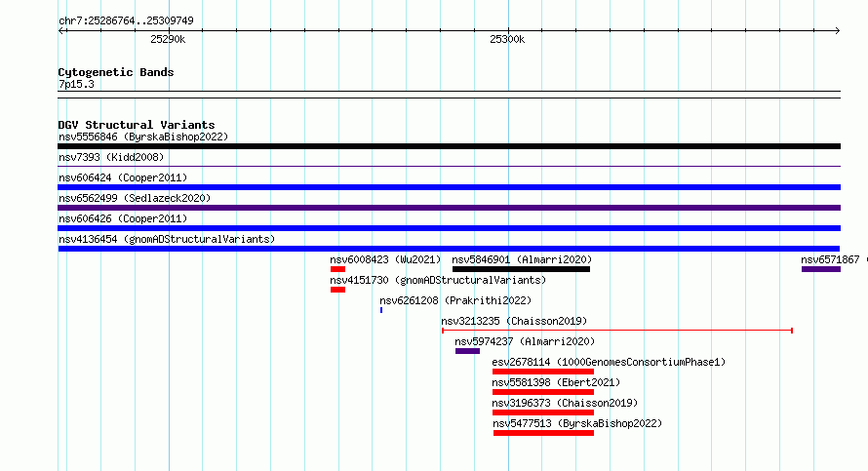Select the tiny blue nsv6261208 marker
Screen dimensions: 868x471
(381, 310)
